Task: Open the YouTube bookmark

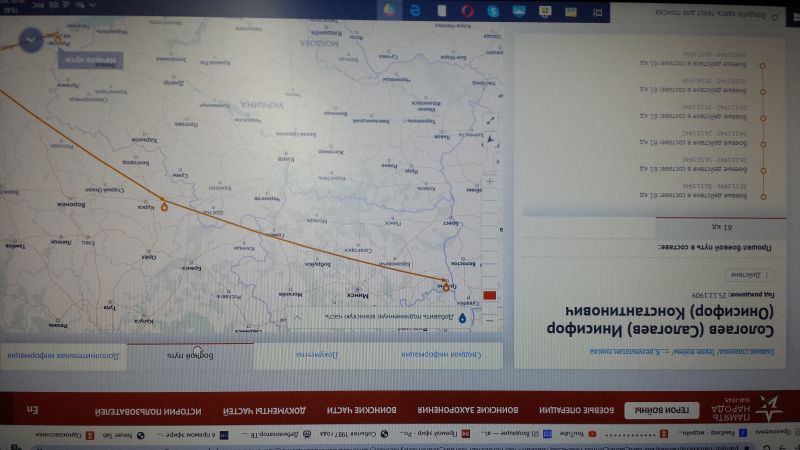Action: click(578, 433)
